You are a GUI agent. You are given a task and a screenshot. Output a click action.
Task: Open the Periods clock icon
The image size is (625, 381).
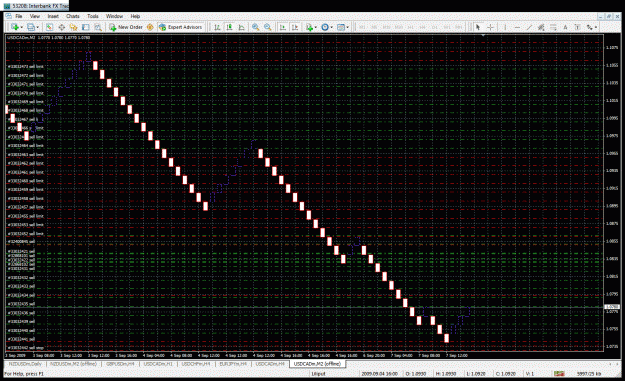325,27
